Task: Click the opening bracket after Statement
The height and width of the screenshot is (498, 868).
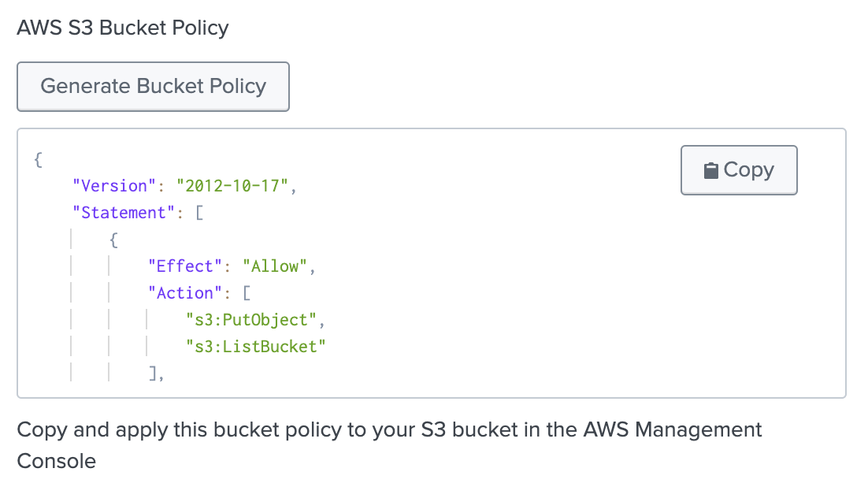Action: click(199, 213)
